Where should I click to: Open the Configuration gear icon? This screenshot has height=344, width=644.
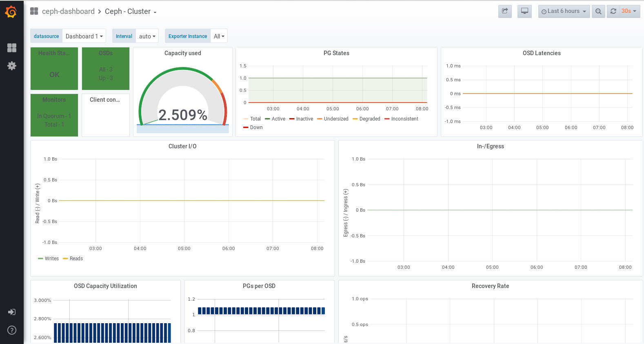click(12, 66)
